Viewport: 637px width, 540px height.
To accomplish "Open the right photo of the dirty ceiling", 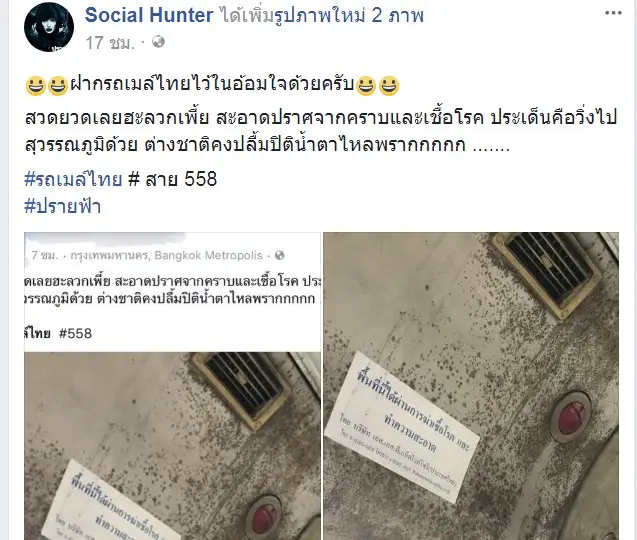I will (471, 386).
